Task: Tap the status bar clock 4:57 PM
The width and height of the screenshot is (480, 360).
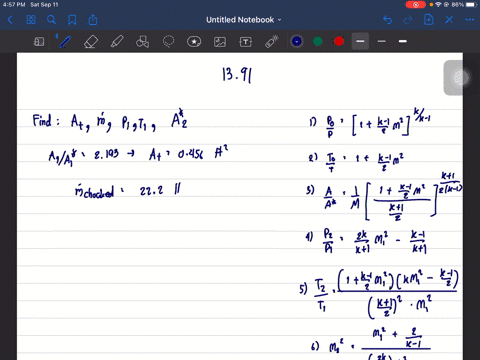Action: [x=14, y=5]
